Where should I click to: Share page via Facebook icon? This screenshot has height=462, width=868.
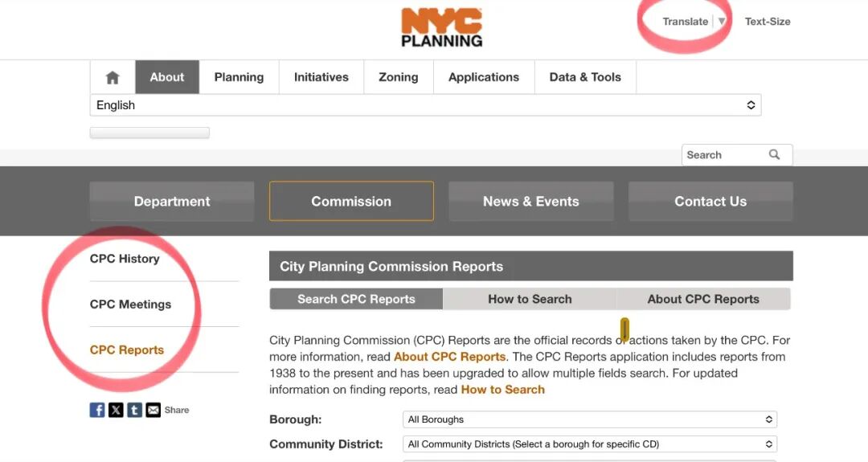pyautogui.click(x=97, y=410)
